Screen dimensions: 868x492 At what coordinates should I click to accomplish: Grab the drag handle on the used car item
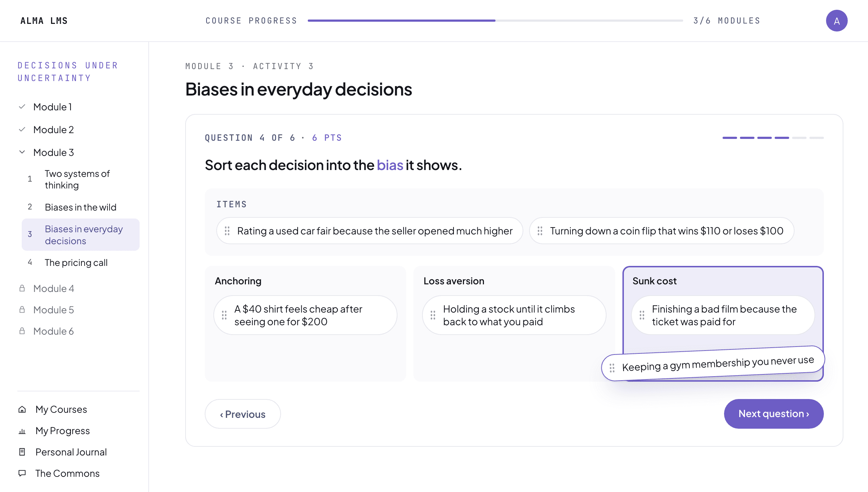(x=227, y=231)
